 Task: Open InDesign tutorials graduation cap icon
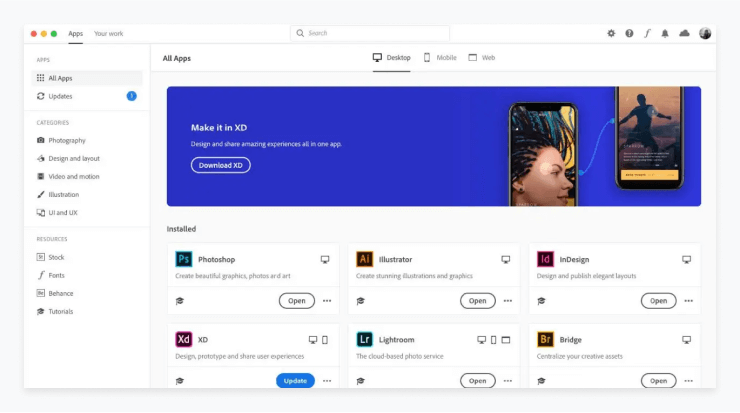[x=541, y=301]
